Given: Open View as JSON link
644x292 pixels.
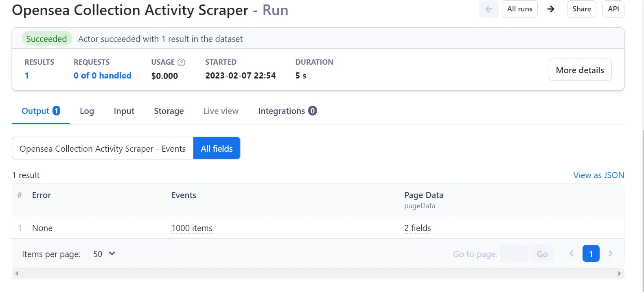Looking at the screenshot, I should [x=598, y=175].
